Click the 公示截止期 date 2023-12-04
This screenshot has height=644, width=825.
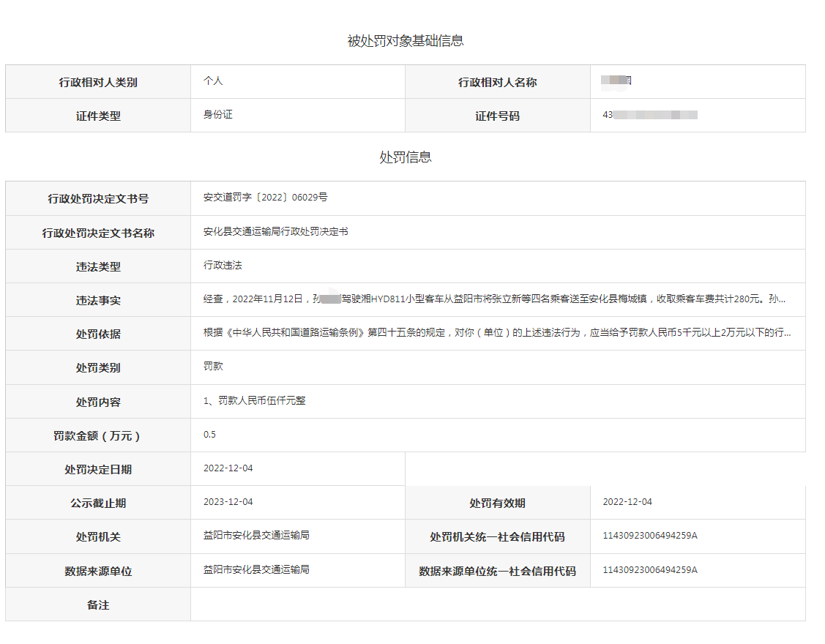228,501
